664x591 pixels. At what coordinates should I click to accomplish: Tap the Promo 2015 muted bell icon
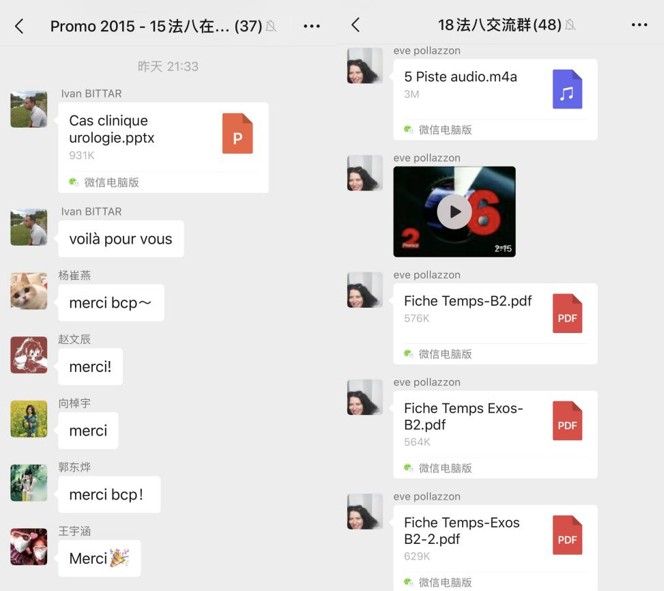point(271,26)
